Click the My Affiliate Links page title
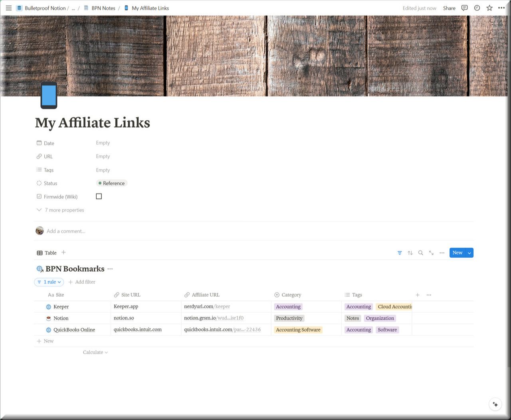Screen dimensions: 511x420 tap(93, 123)
